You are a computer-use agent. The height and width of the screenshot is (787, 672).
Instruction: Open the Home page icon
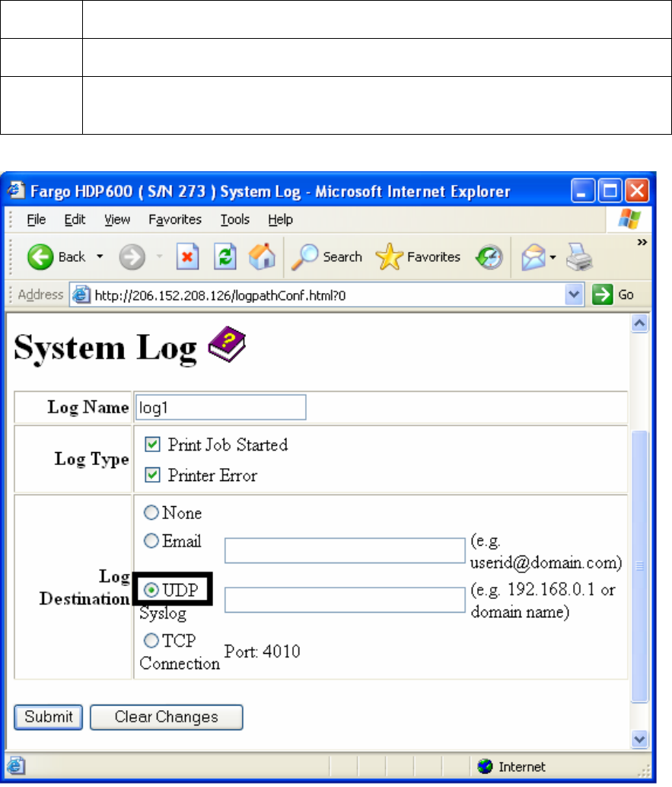click(262, 256)
